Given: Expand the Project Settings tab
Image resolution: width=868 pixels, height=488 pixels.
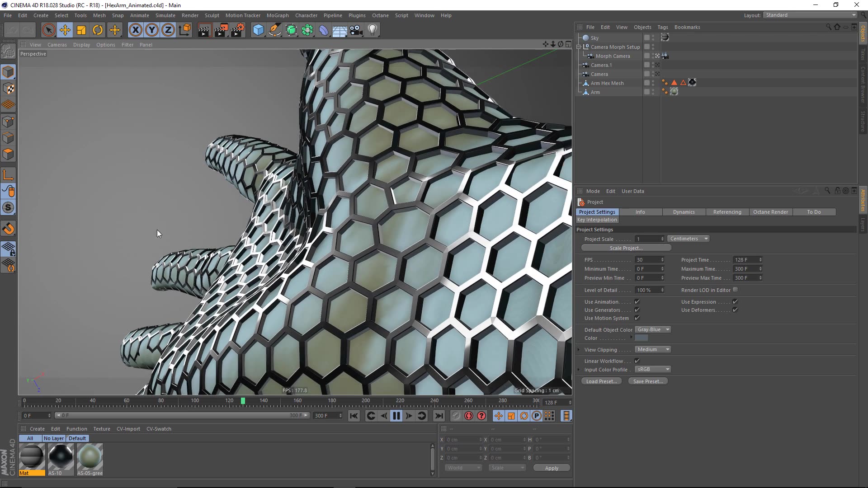Looking at the screenshot, I should (x=597, y=211).
